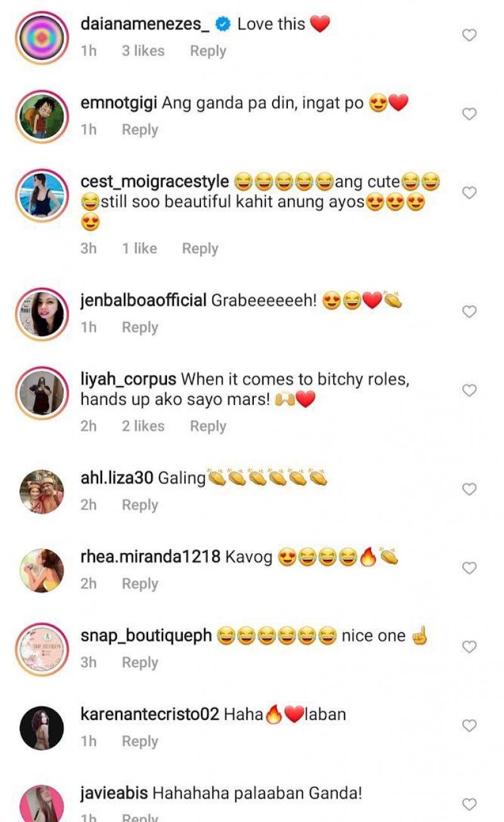This screenshot has height=822, width=504.
Task: Go to the rhea.miranda1218 username profile
Action: (x=150, y=557)
